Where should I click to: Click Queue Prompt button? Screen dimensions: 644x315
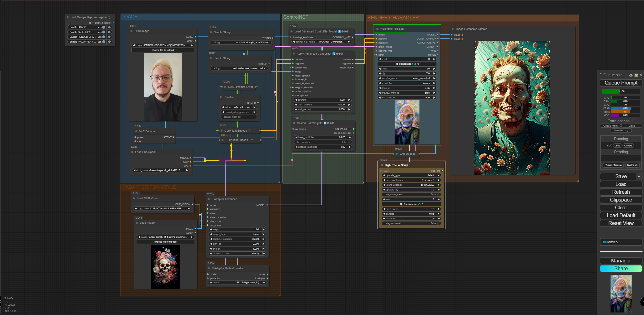coord(621,83)
